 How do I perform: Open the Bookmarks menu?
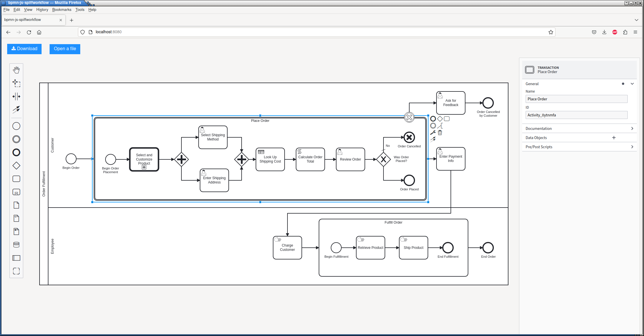[x=62, y=9]
